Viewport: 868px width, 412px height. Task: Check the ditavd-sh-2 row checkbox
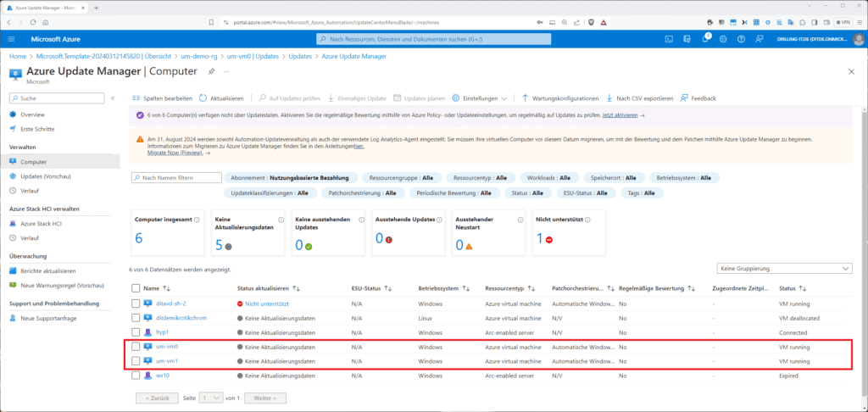pos(136,303)
